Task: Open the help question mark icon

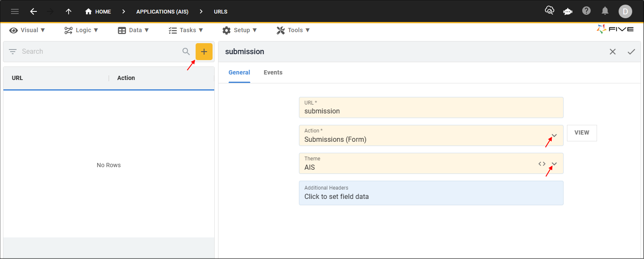Action: [x=586, y=11]
